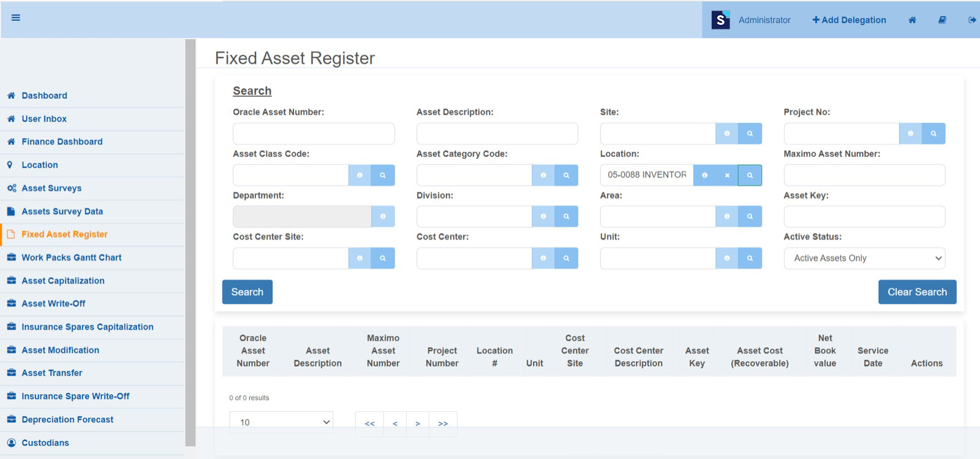Click the blue Search button
980x459 pixels.
pos(247,292)
